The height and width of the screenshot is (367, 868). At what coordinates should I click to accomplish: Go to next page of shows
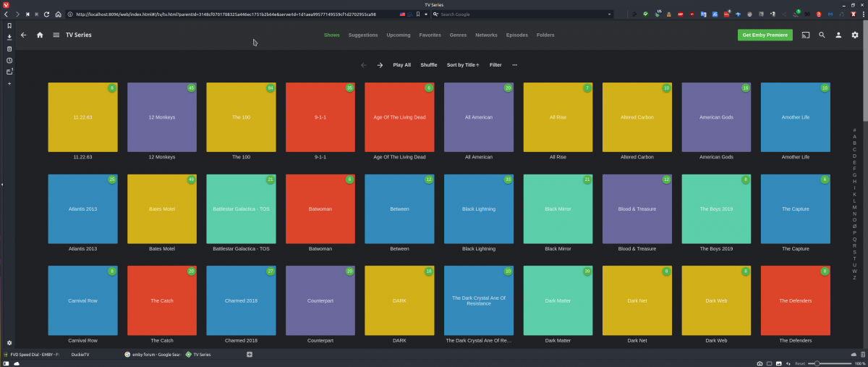[380, 65]
